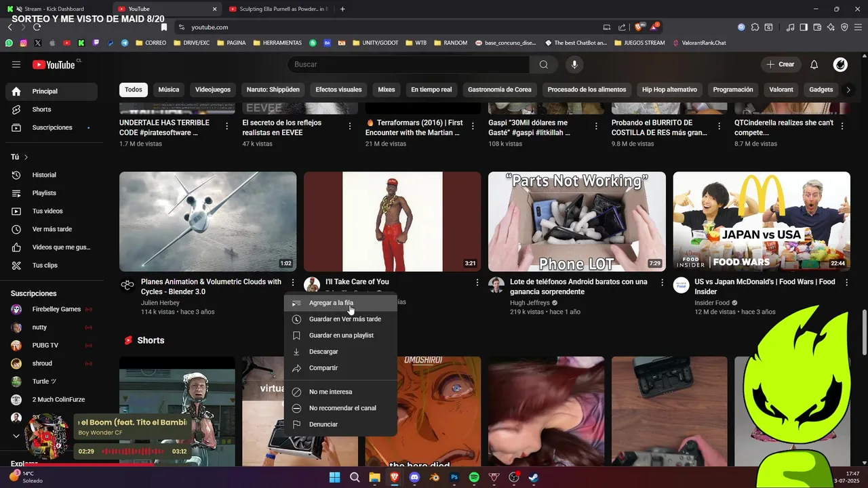Switch to the Stream - Kick Dashboard tab
The height and width of the screenshot is (488, 868).
[x=54, y=9]
